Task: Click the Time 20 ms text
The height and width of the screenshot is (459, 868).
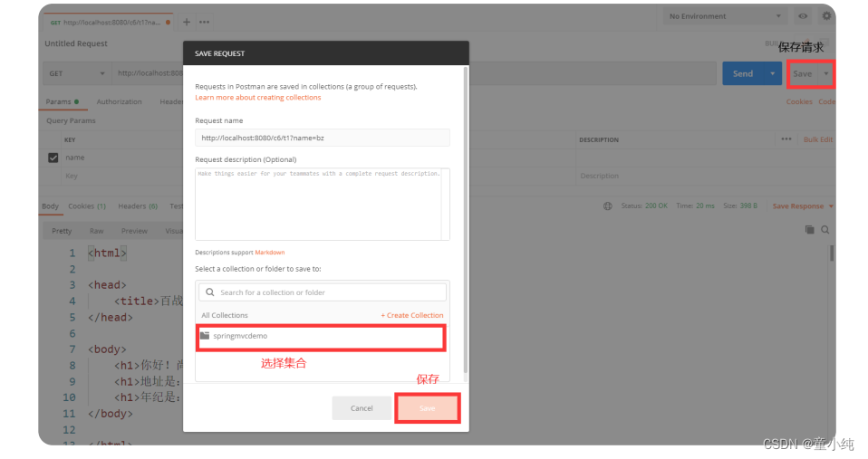Action: (x=695, y=206)
